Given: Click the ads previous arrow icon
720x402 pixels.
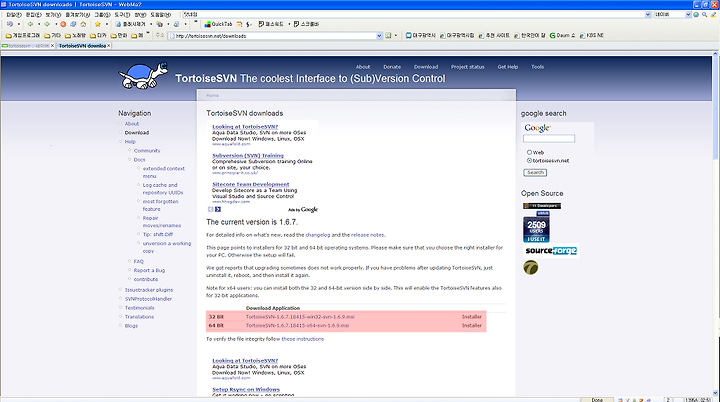Looking at the screenshot, I should 211,209.
